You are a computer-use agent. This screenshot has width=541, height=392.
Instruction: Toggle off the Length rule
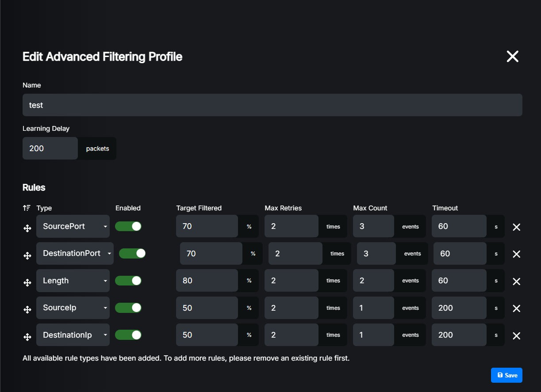[x=128, y=281]
